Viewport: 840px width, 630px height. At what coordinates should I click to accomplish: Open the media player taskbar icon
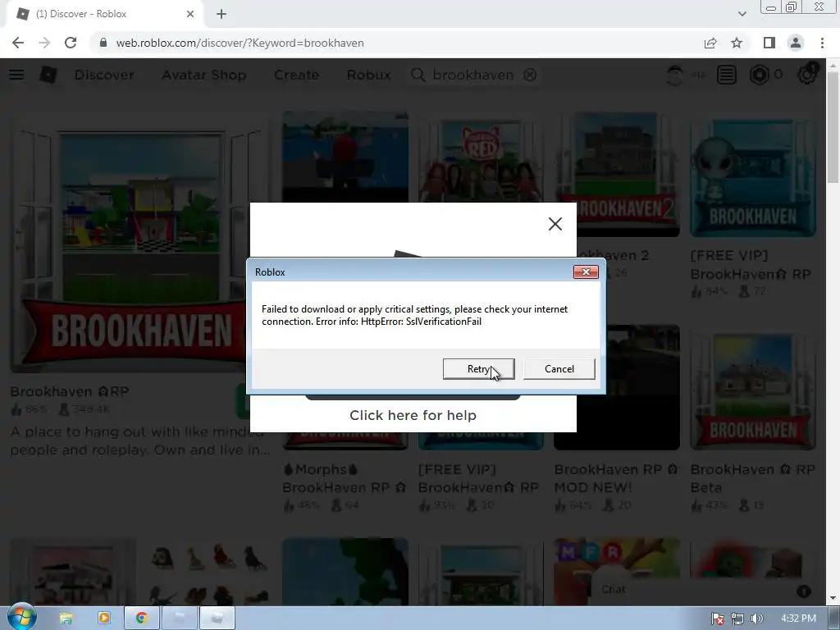tap(104, 619)
